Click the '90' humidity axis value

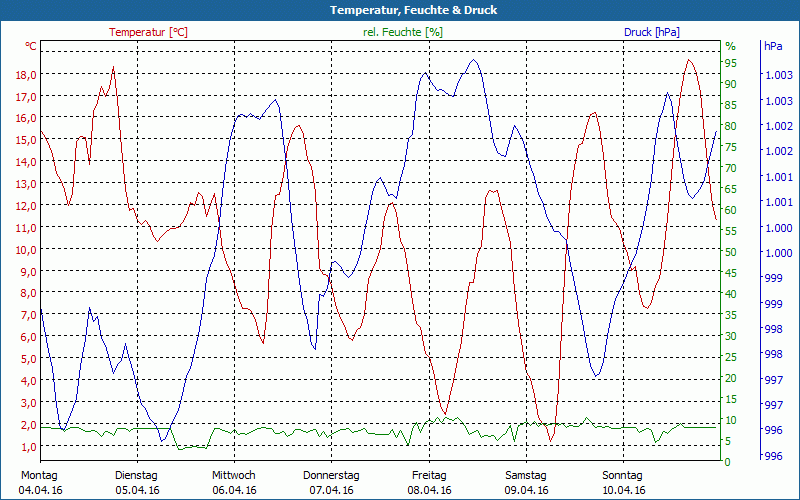[731, 84]
